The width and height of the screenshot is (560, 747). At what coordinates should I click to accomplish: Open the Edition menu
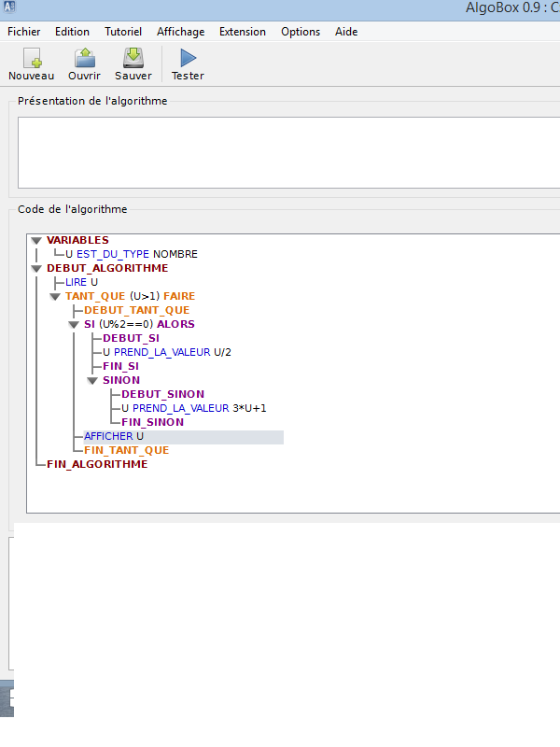click(72, 32)
